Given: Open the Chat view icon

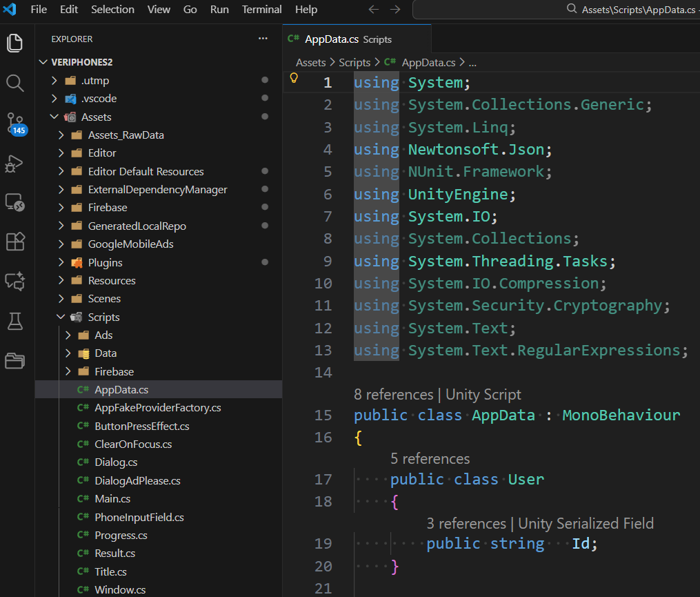Looking at the screenshot, I should coord(14,281).
